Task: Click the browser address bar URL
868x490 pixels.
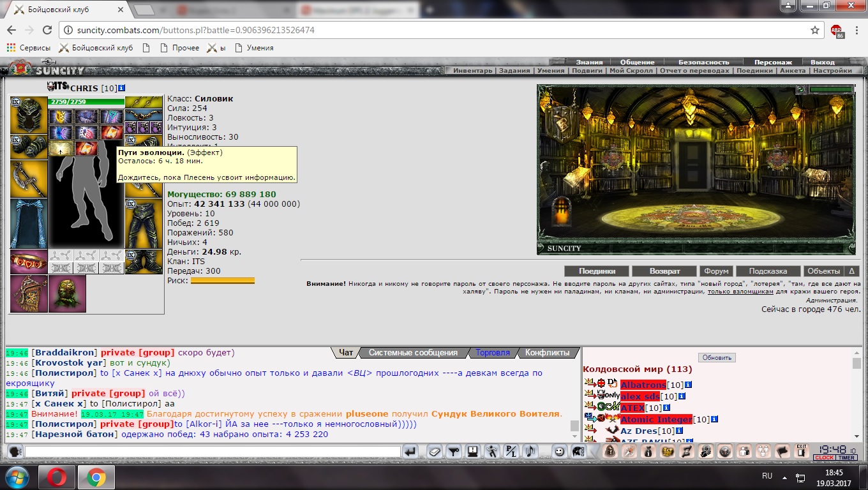Action: (195, 30)
